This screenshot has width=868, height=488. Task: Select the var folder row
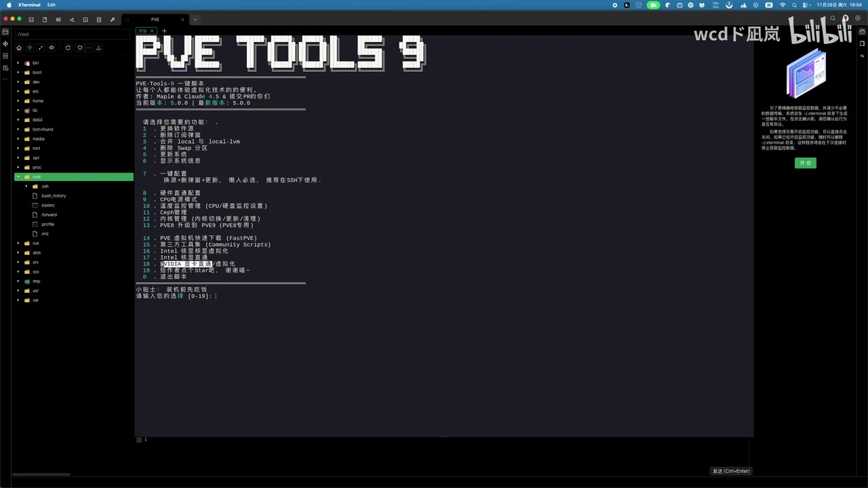tap(74, 300)
